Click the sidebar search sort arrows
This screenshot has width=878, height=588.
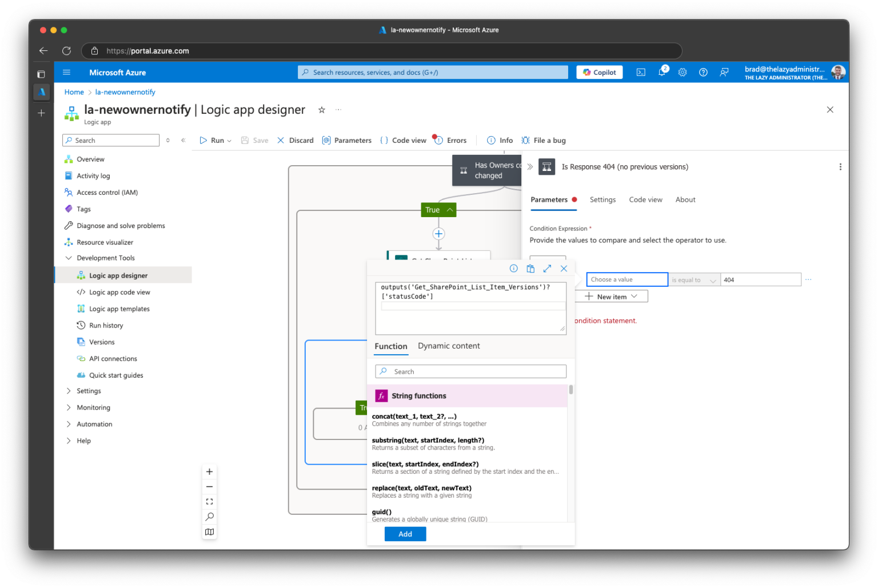(167, 141)
